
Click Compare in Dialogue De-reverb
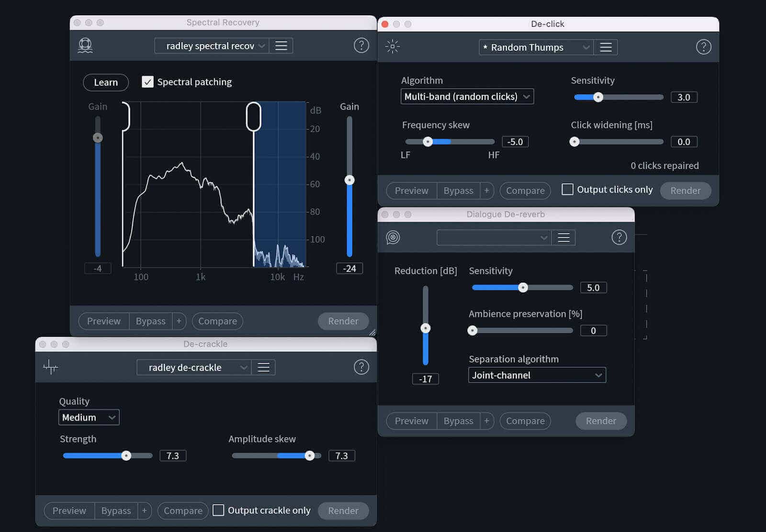525,421
